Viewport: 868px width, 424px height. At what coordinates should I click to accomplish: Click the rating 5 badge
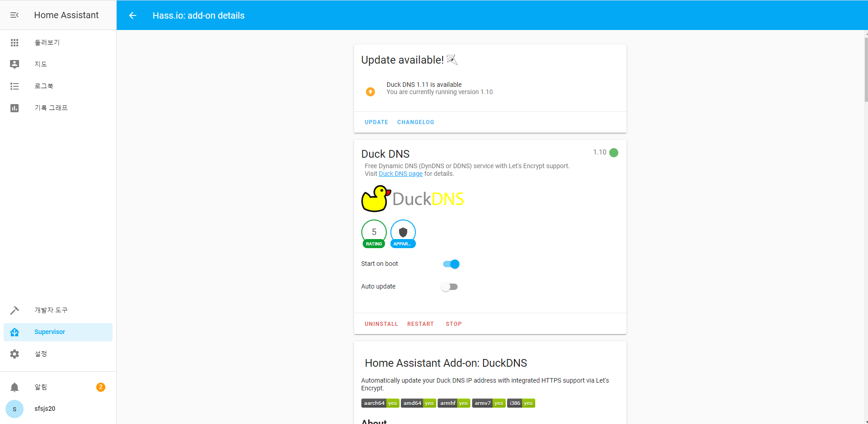click(374, 234)
